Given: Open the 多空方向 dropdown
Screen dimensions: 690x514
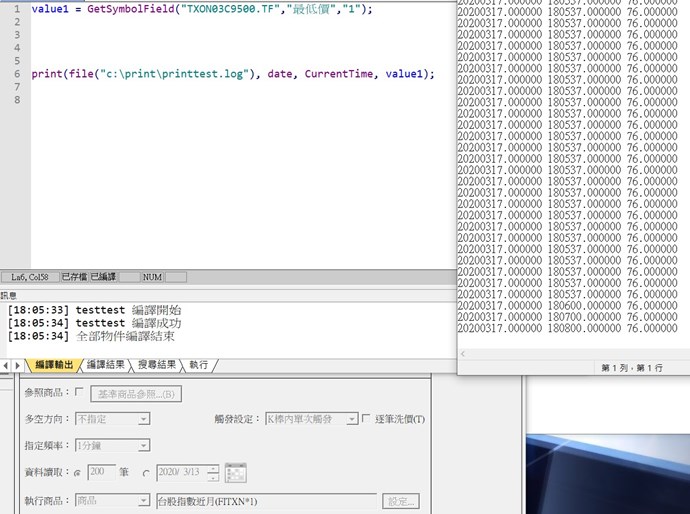Looking at the screenshot, I should point(113,419).
